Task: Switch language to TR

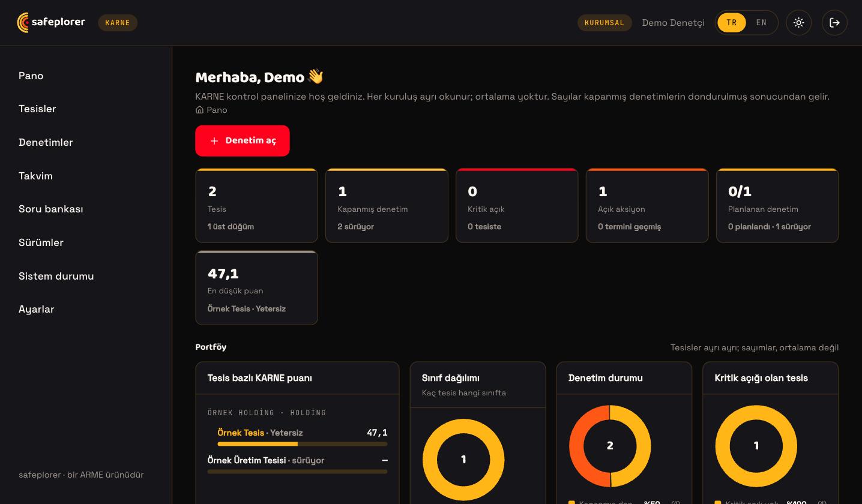Action: point(732,23)
